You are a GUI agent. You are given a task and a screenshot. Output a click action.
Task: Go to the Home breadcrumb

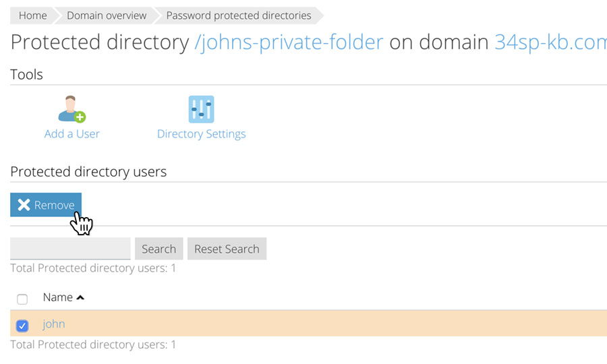(x=32, y=16)
